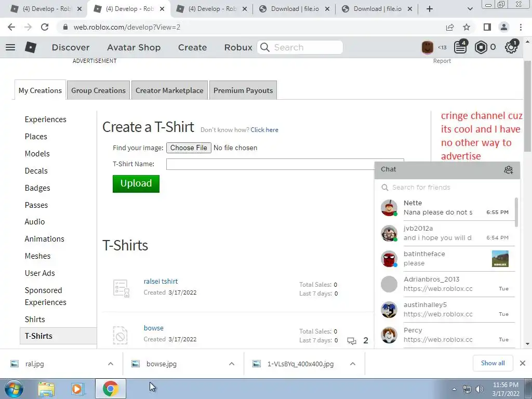Open the settings gear icon

point(511,47)
